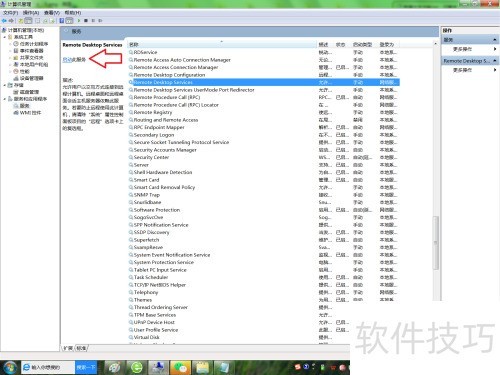Click the vertical scrollbar thumb in services list
500x375 pixels.
435,243
